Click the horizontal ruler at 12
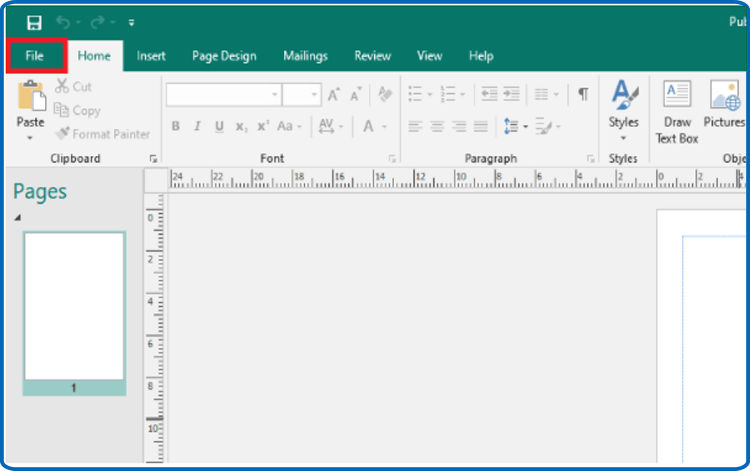 point(419,177)
